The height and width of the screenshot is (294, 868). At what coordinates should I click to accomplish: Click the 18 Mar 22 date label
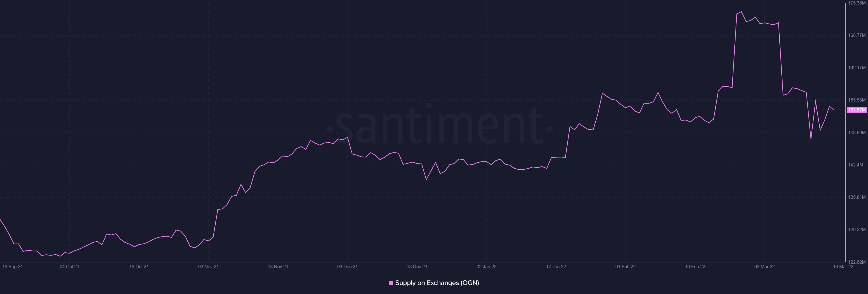[843, 267]
